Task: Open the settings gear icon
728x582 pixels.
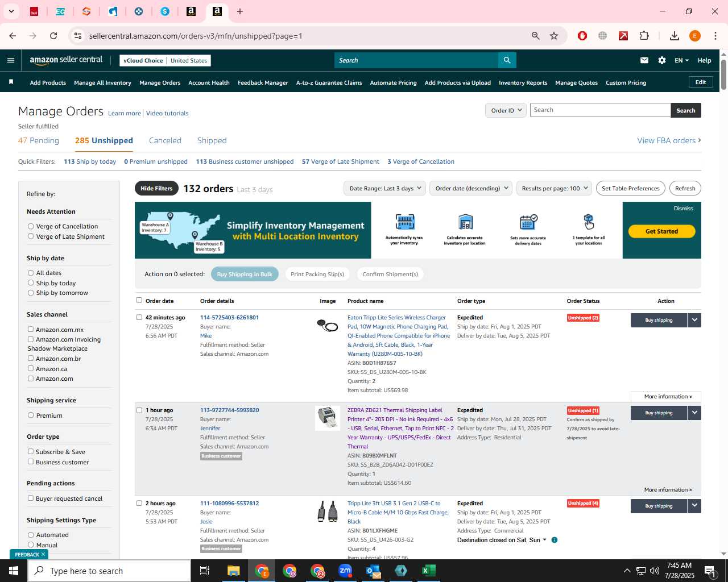Action: [x=662, y=60]
